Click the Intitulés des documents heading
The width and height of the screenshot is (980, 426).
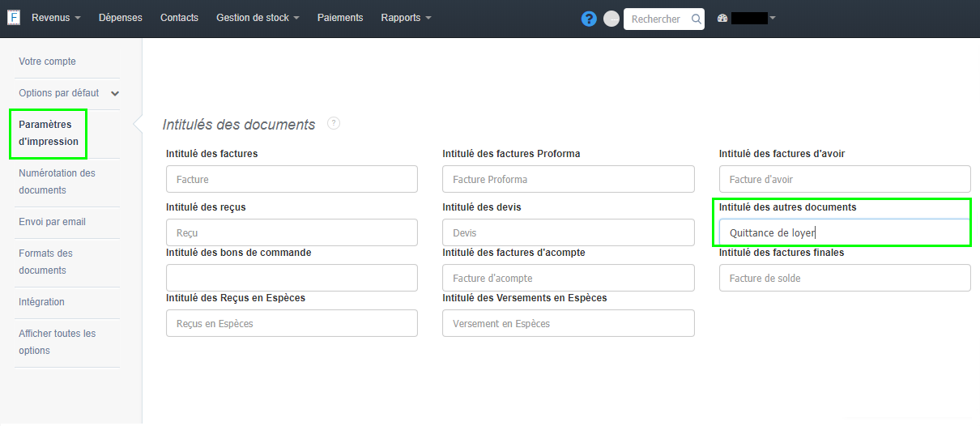click(x=239, y=125)
